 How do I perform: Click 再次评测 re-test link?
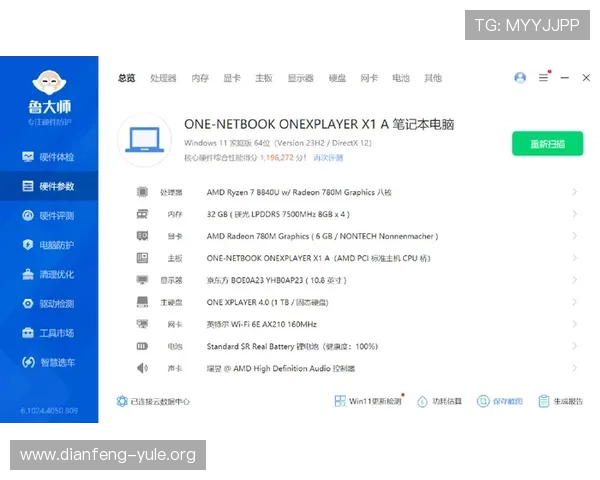[x=328, y=158]
